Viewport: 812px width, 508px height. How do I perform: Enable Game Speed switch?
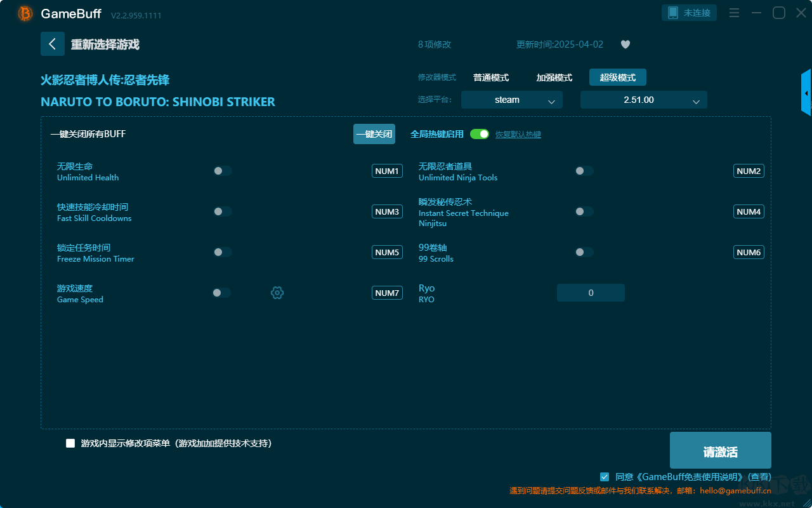(221, 293)
